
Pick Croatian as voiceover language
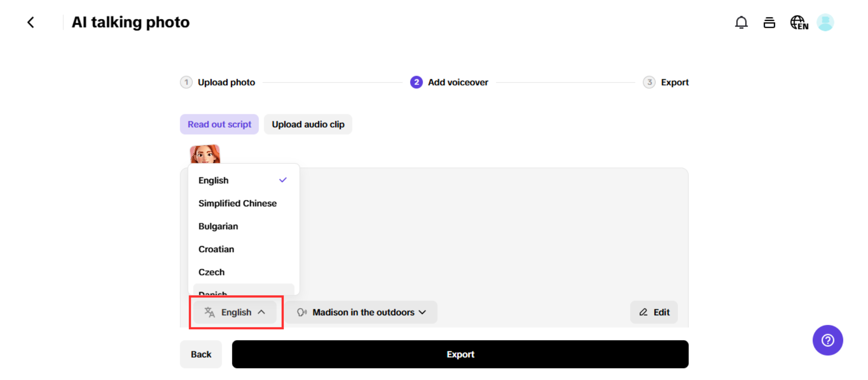217,249
